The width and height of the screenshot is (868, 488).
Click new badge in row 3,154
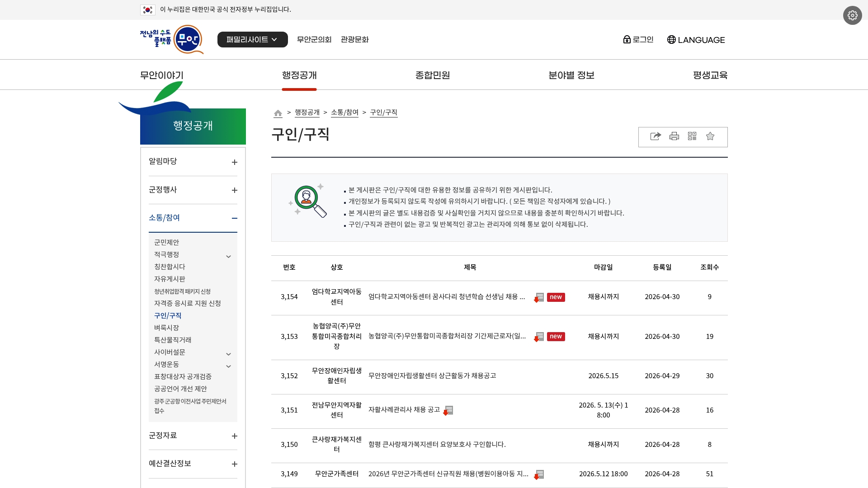point(556,297)
